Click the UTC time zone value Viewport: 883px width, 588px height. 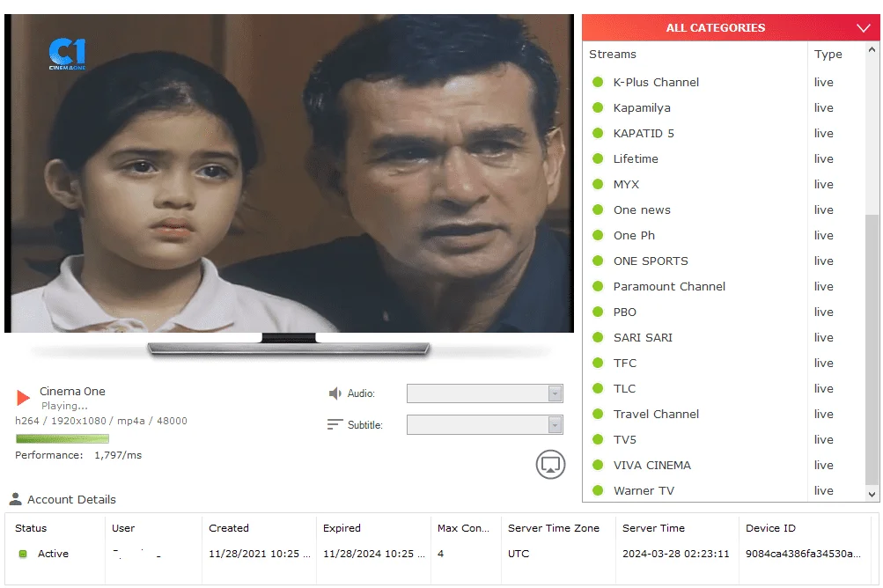519,554
